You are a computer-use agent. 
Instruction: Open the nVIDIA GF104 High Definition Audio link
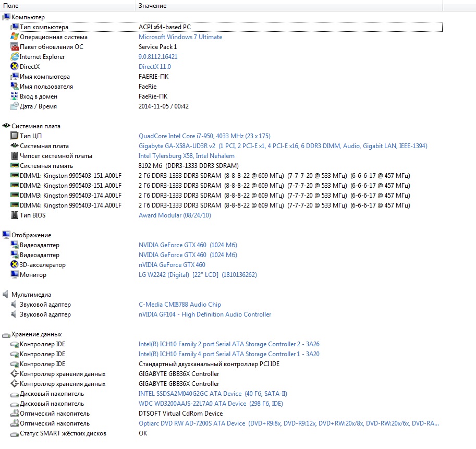click(205, 314)
